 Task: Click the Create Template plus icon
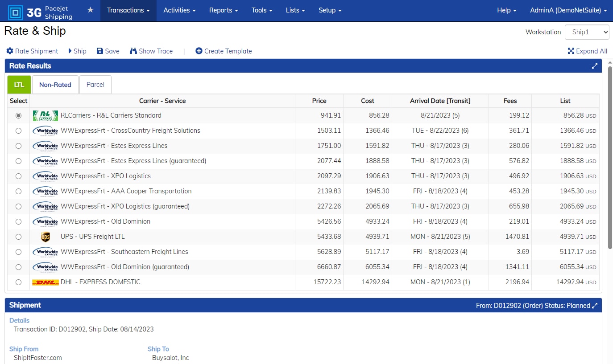pos(199,51)
